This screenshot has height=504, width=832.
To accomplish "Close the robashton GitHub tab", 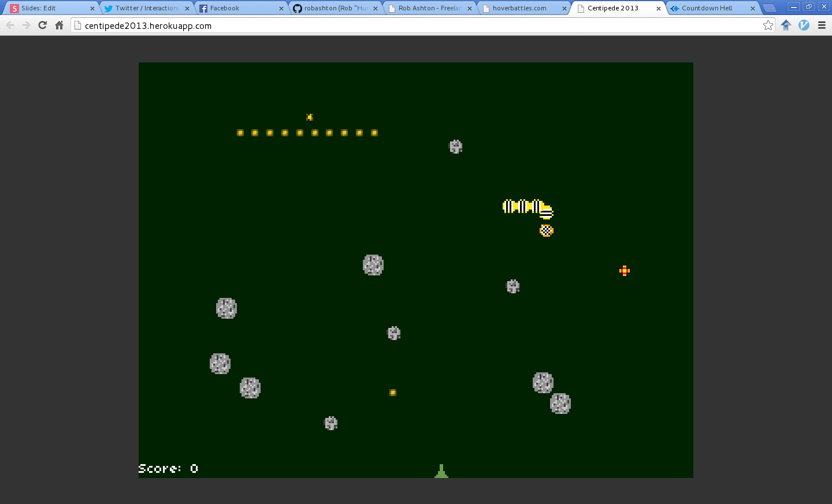I will point(376,9).
